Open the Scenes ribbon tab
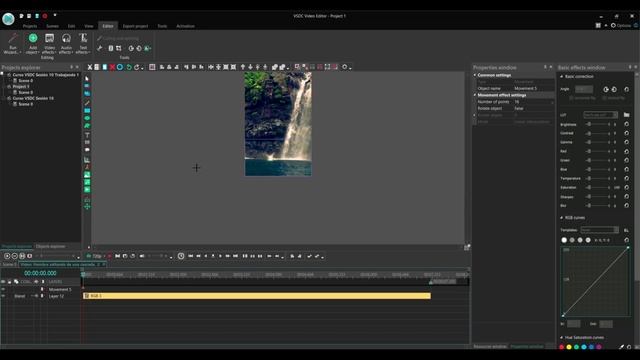 click(x=52, y=26)
